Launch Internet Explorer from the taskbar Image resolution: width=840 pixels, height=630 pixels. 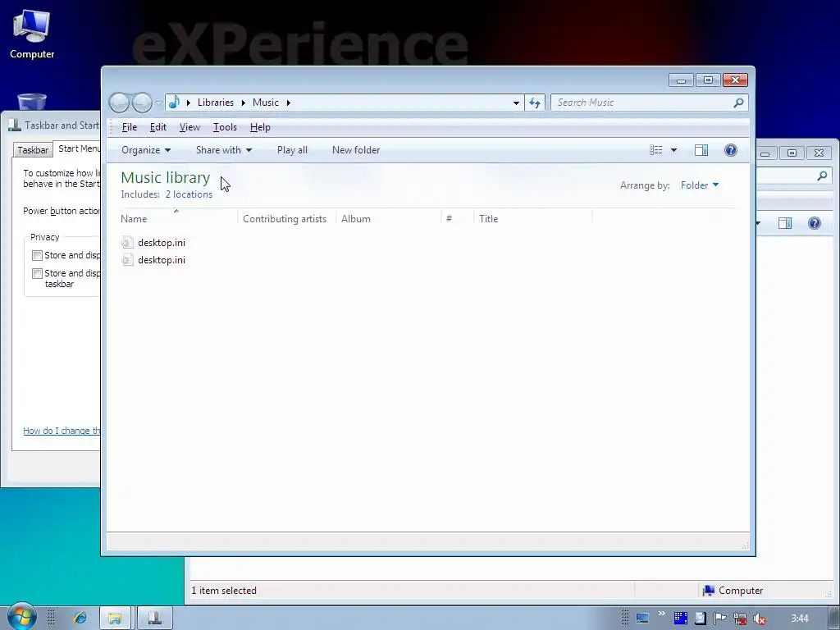pyautogui.click(x=80, y=618)
